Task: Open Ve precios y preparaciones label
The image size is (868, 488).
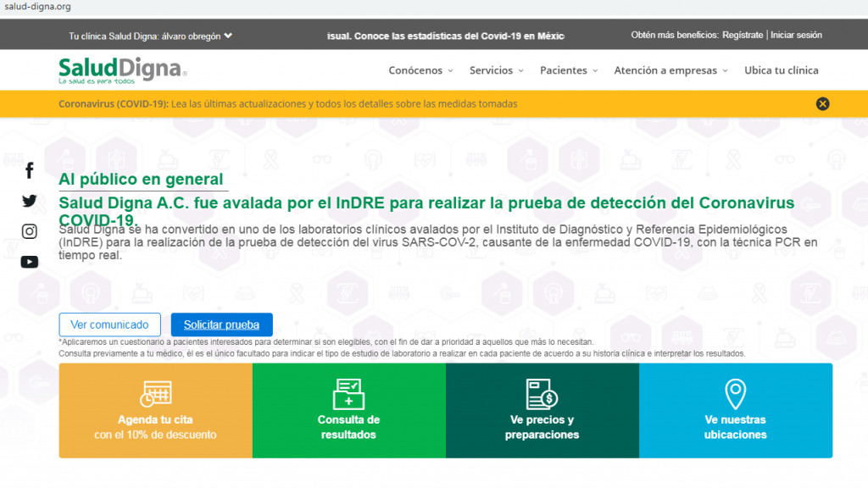Action: click(542, 427)
